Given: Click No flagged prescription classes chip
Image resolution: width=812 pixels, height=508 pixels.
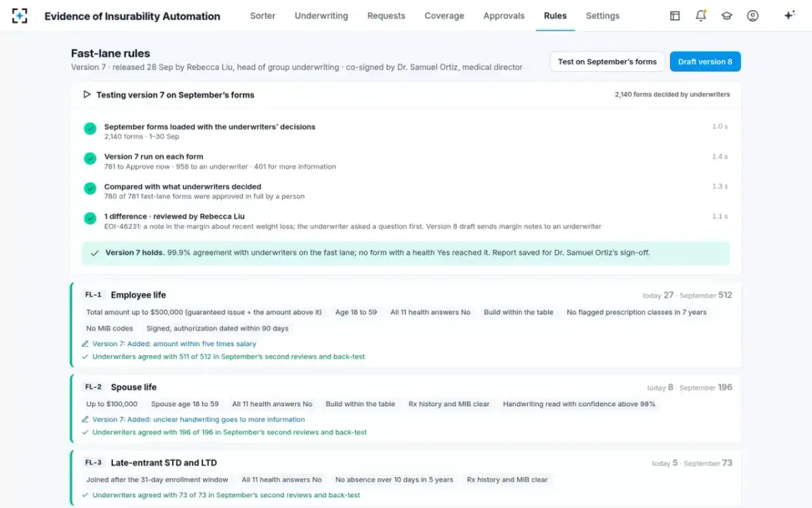Looking at the screenshot, I should pyautogui.click(x=637, y=312).
